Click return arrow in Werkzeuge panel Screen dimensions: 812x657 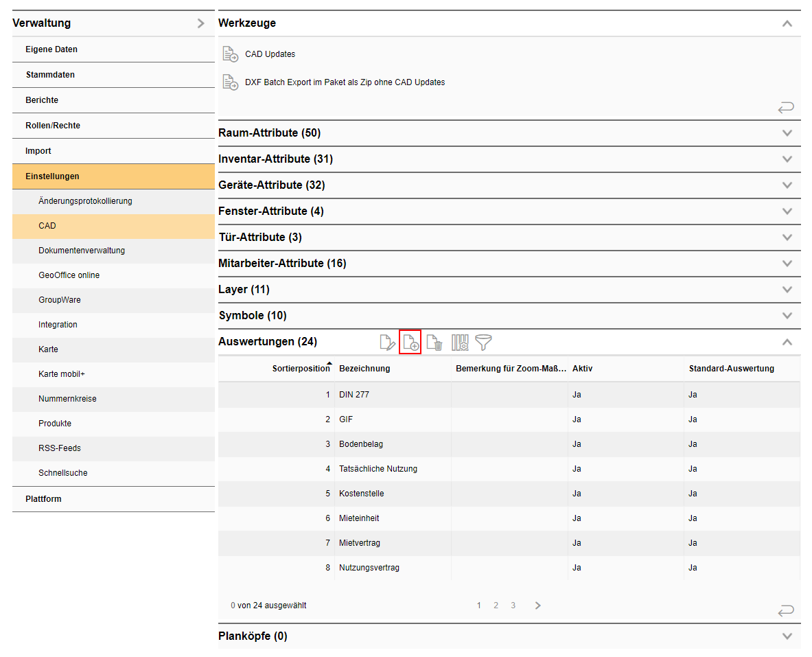tap(785, 107)
